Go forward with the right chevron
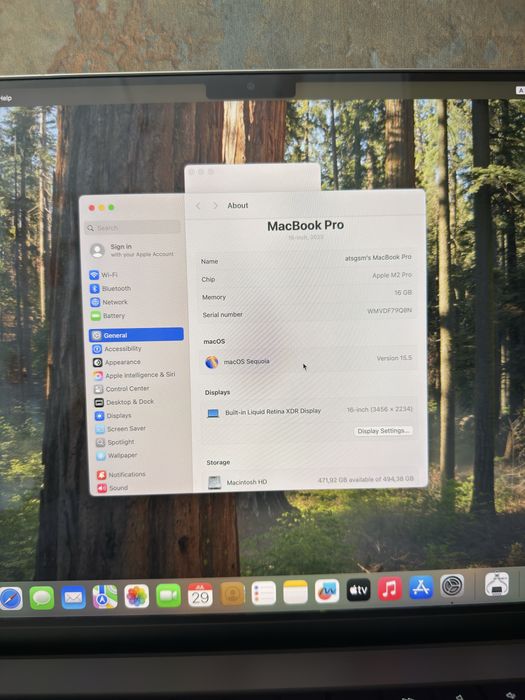 [215, 205]
